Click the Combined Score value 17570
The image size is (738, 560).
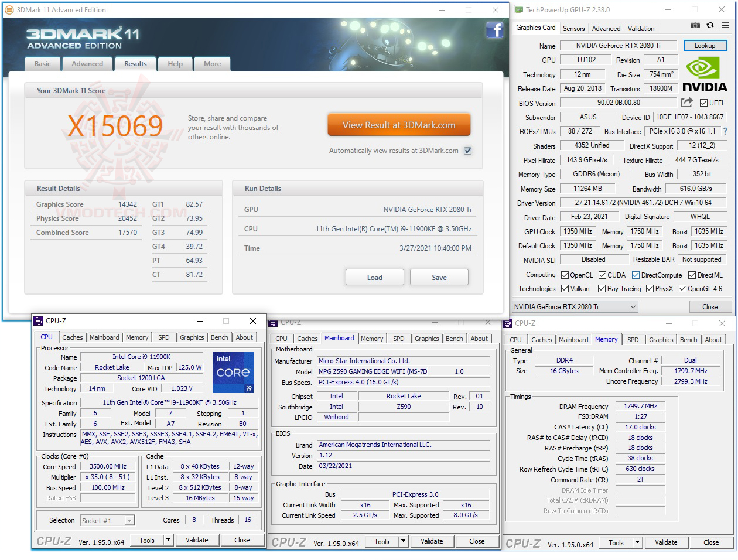(x=128, y=233)
